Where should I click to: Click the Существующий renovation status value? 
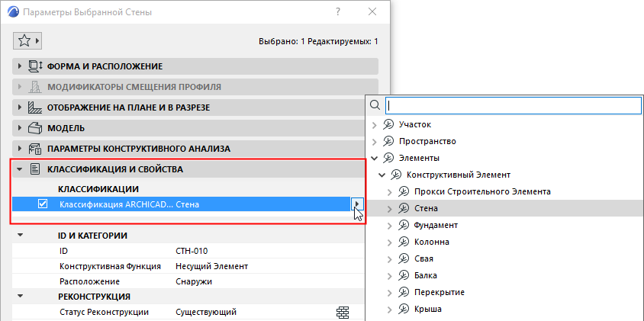pos(206,312)
